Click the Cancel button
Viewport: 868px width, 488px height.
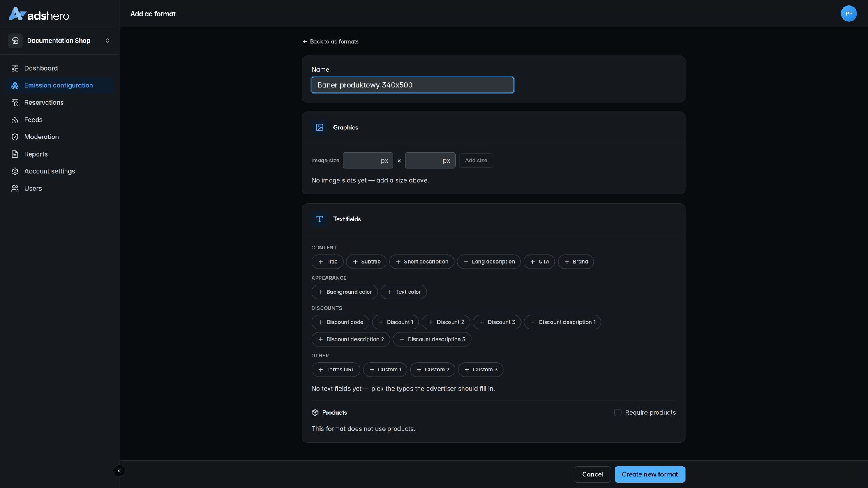coord(593,474)
